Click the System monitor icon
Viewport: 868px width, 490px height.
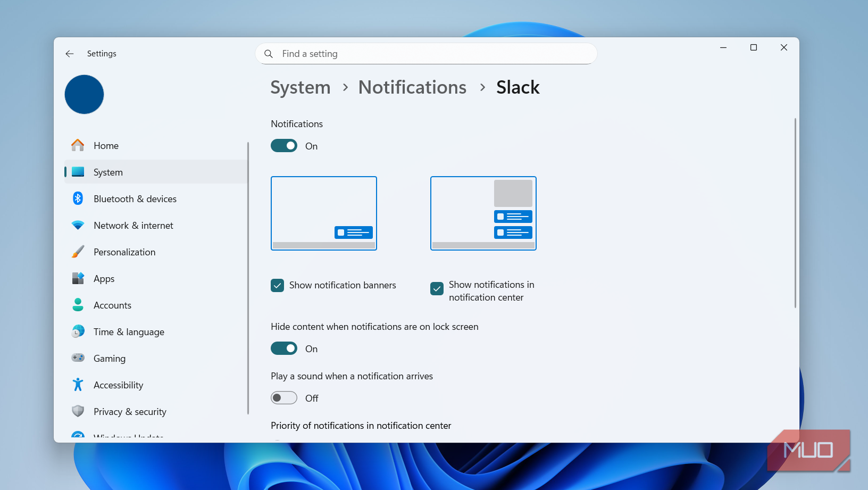(x=78, y=172)
